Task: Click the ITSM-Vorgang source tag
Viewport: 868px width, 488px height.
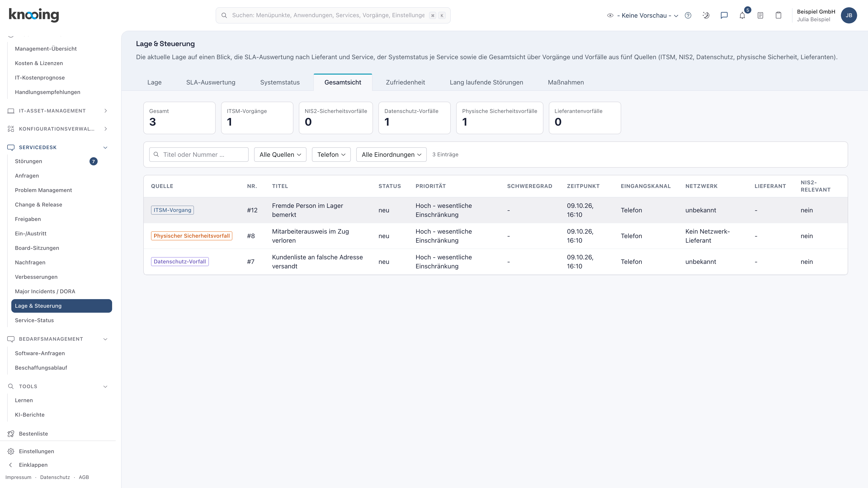Action: click(172, 210)
